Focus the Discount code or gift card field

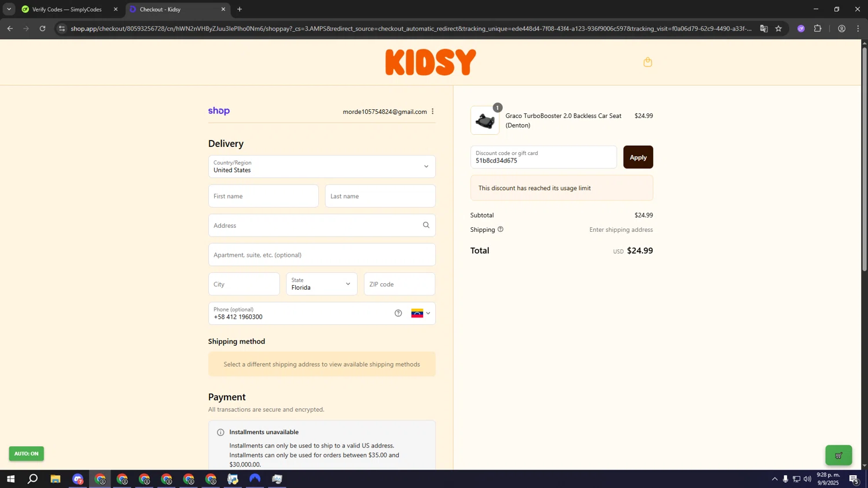click(543, 157)
